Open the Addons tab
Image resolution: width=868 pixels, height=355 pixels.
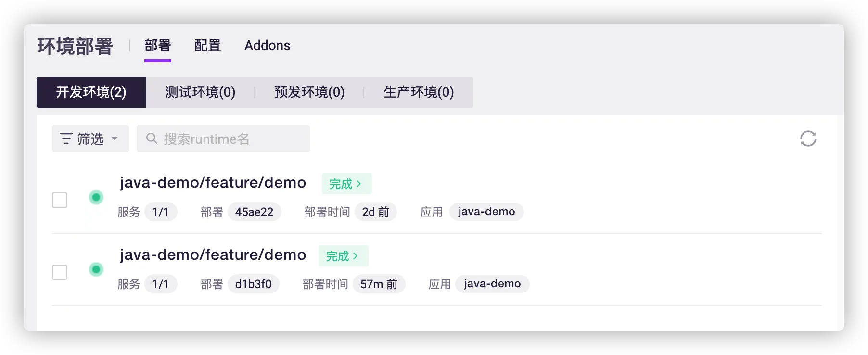point(267,46)
